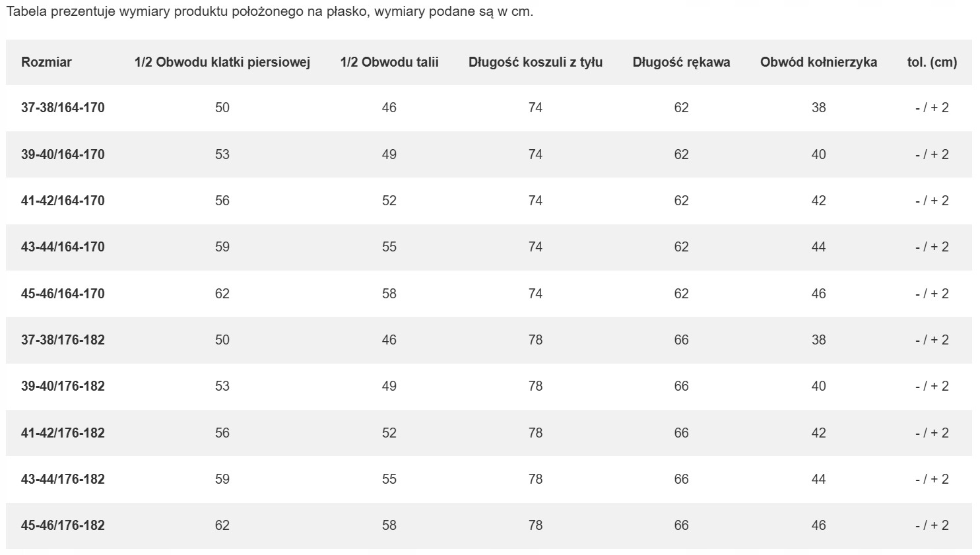The image size is (980, 555).
Task: Select the 1/2 Obwodu klatki piersiowej header
Action: coord(222,62)
